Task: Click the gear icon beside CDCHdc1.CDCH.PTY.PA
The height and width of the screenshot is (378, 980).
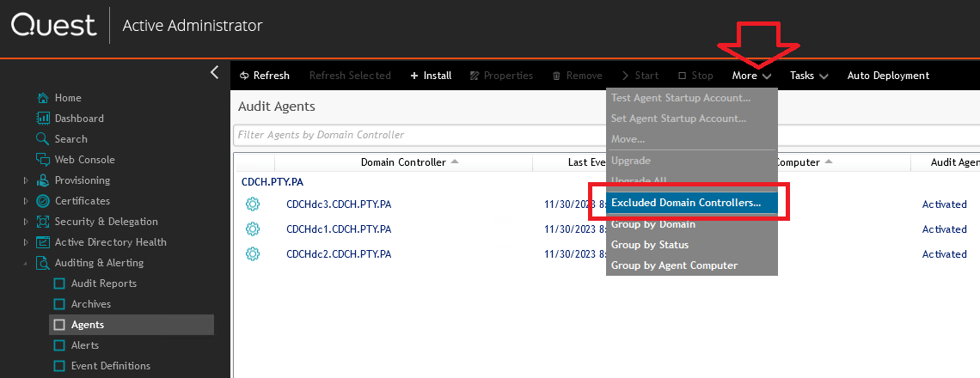Action: pyautogui.click(x=252, y=229)
